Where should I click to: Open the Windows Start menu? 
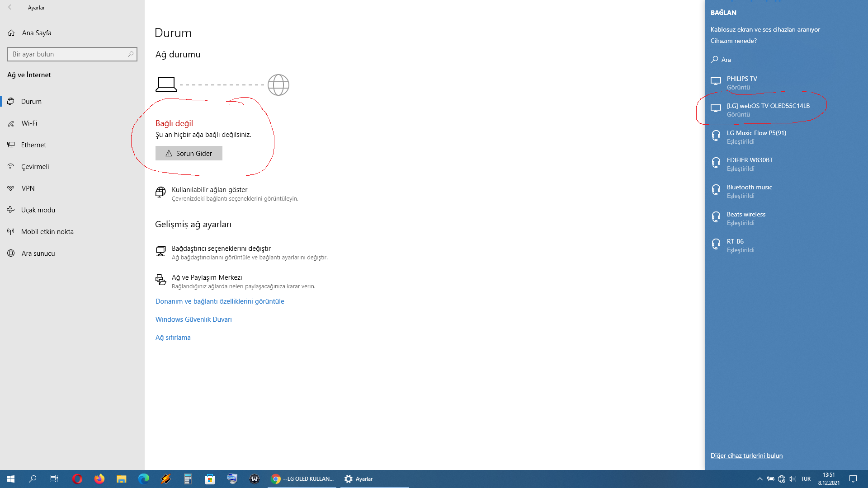(11, 479)
